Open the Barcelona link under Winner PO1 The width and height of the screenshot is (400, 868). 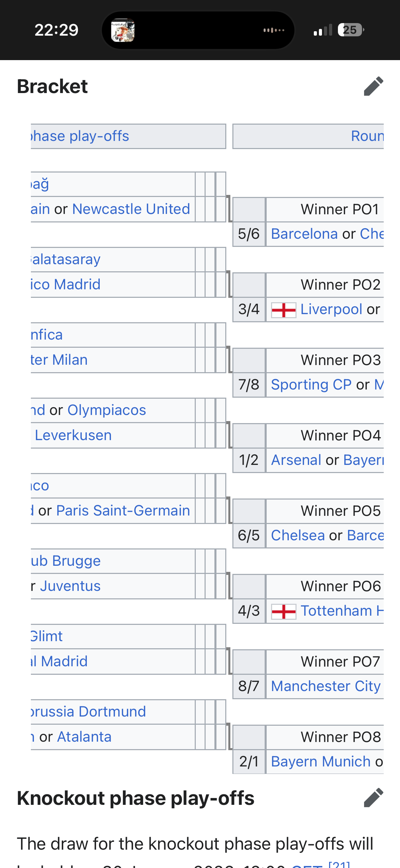coord(304,234)
